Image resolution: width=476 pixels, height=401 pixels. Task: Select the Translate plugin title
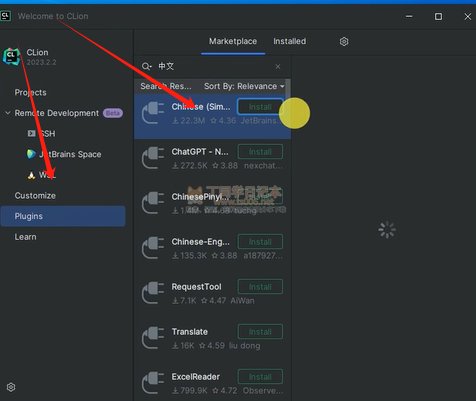point(190,332)
